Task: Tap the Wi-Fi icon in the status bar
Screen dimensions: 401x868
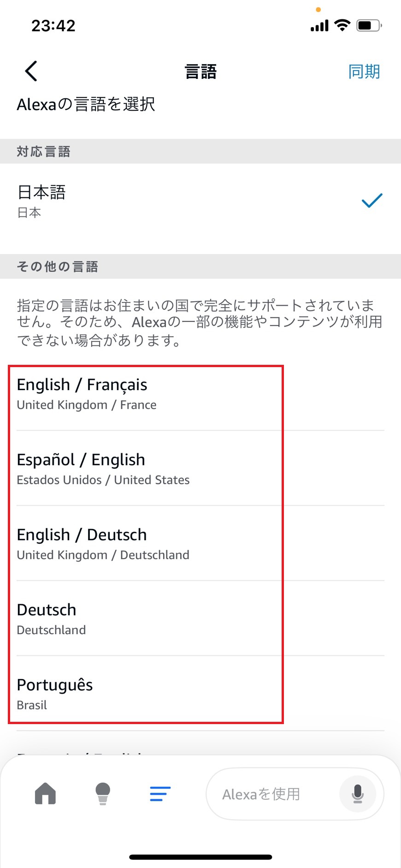Action: coord(341,25)
